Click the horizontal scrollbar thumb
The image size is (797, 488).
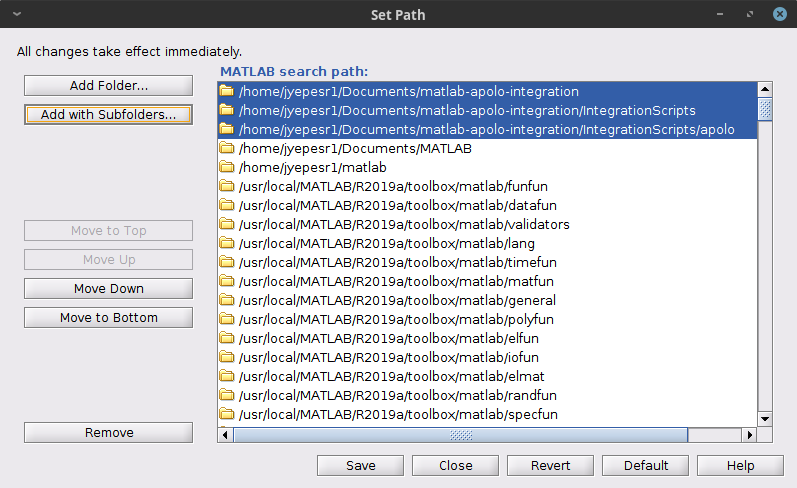[x=461, y=435]
